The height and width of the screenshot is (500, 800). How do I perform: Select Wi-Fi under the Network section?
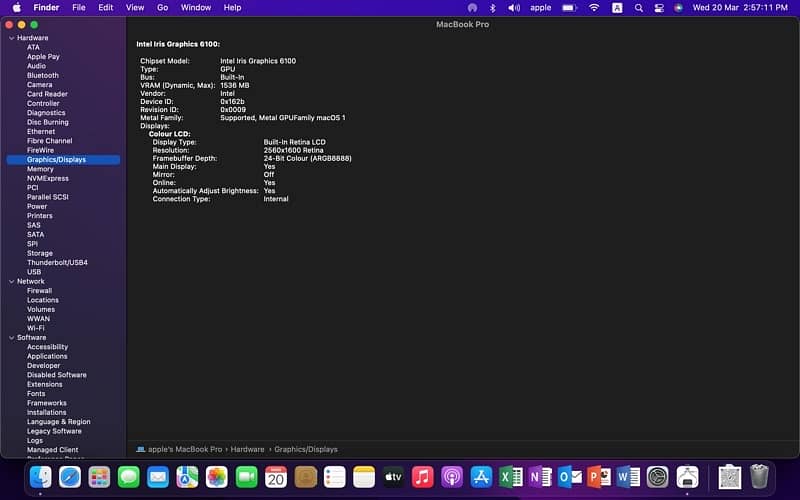[x=35, y=328]
